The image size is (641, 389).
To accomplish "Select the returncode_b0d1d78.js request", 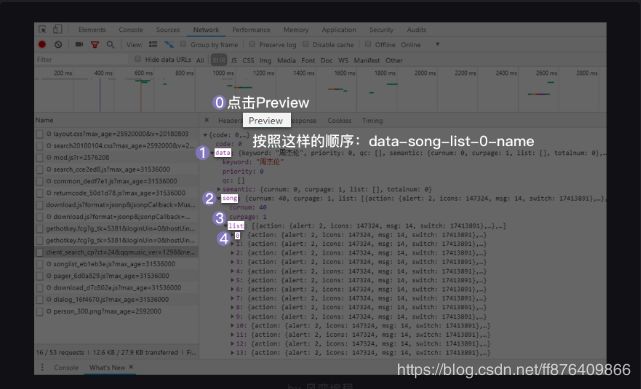I will tap(117, 193).
